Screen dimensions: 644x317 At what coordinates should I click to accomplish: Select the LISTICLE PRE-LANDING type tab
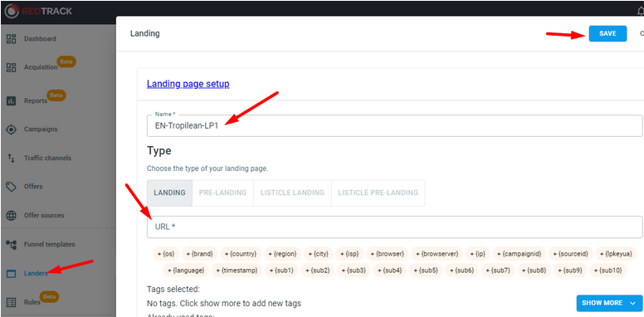pos(378,193)
